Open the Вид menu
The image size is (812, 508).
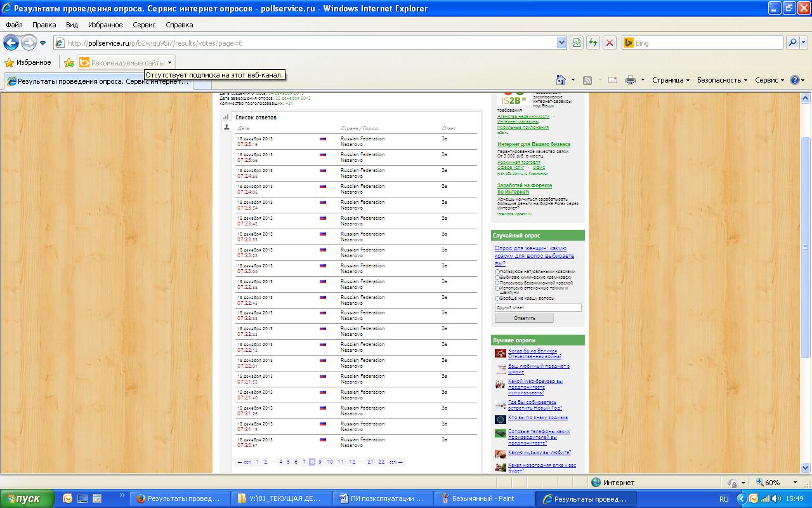pyautogui.click(x=72, y=25)
